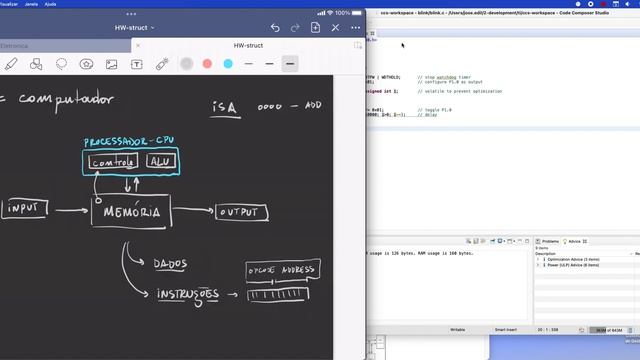Switch to the Eletronica tab

point(65,46)
